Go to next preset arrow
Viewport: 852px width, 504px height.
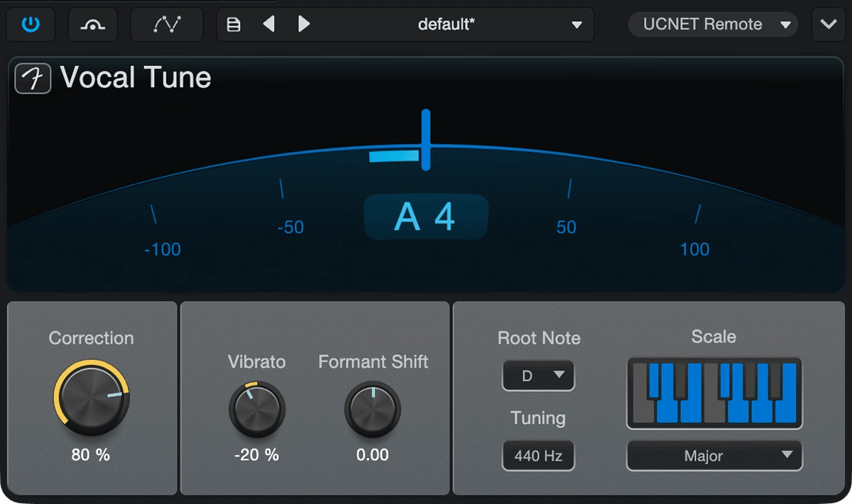tap(304, 24)
